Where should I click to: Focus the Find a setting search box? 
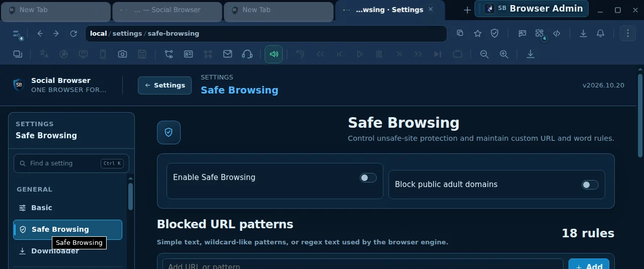(71, 163)
